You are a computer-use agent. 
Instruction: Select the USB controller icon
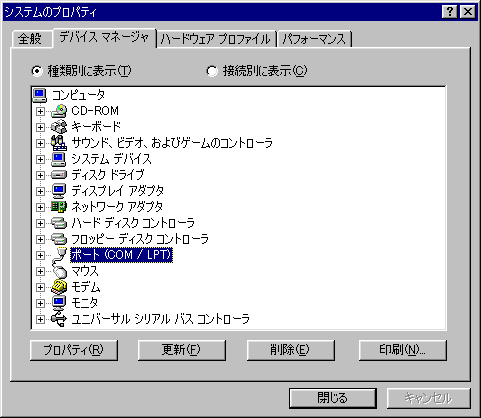pyautogui.click(x=59, y=319)
